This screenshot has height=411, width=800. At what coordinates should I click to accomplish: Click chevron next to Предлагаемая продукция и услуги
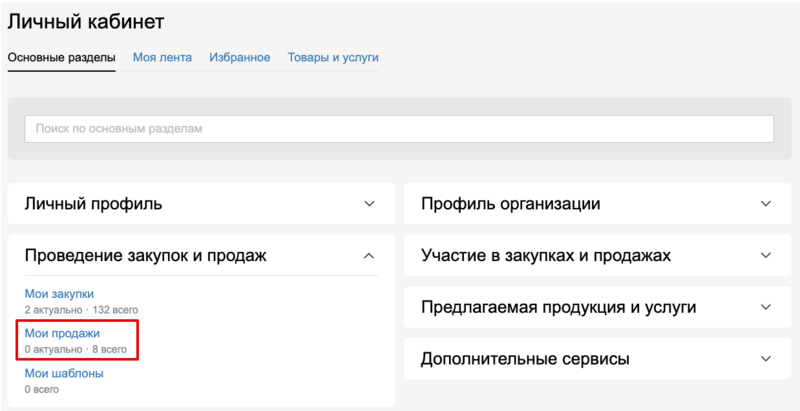point(766,307)
